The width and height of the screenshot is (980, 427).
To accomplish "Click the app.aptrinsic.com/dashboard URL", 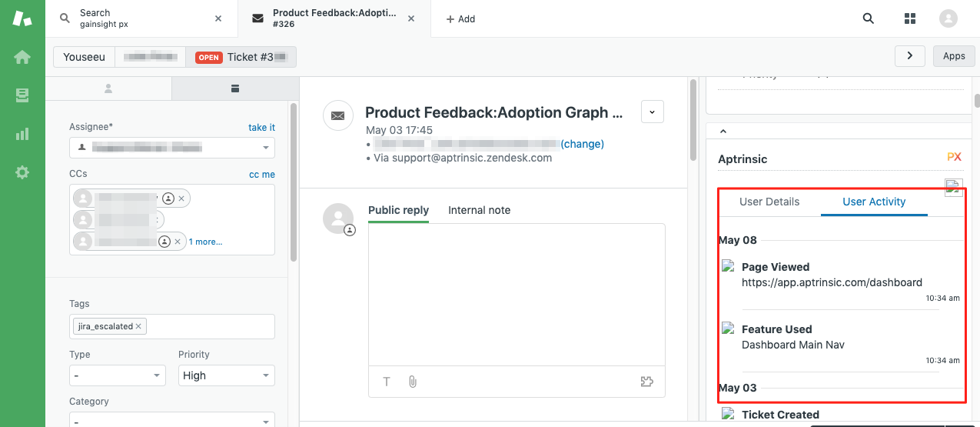I will 832,282.
